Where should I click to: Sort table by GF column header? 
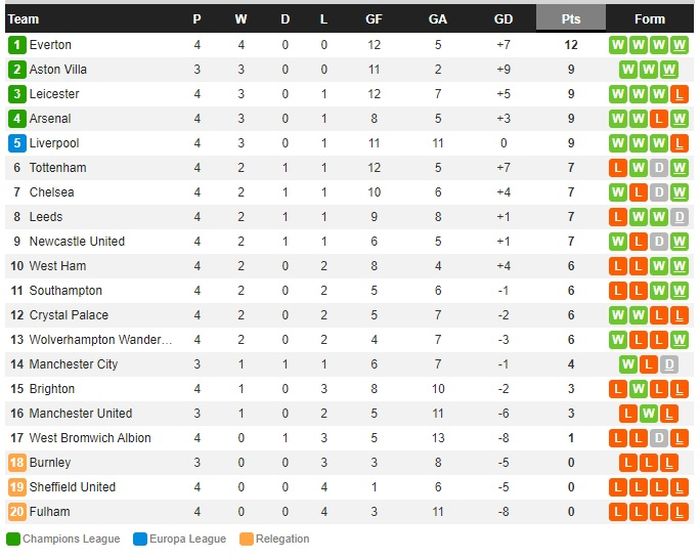[374, 19]
